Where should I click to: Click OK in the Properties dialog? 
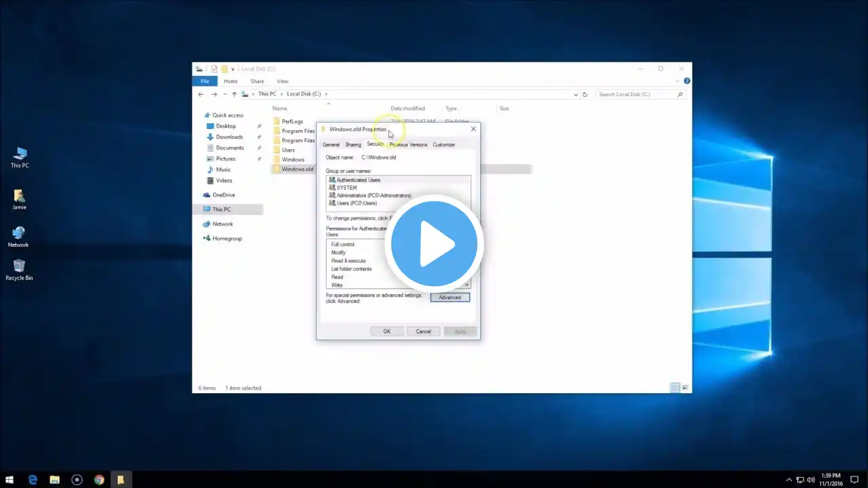387,331
